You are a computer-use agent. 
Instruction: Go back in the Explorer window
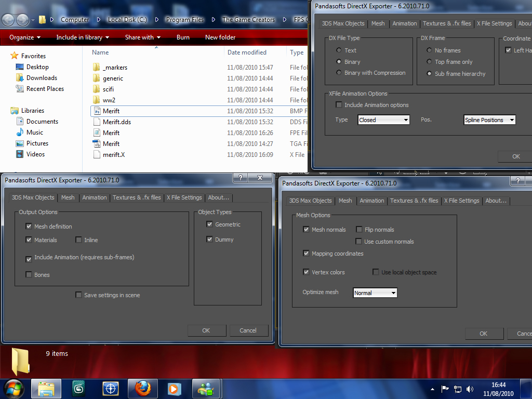pyautogui.click(x=8, y=20)
